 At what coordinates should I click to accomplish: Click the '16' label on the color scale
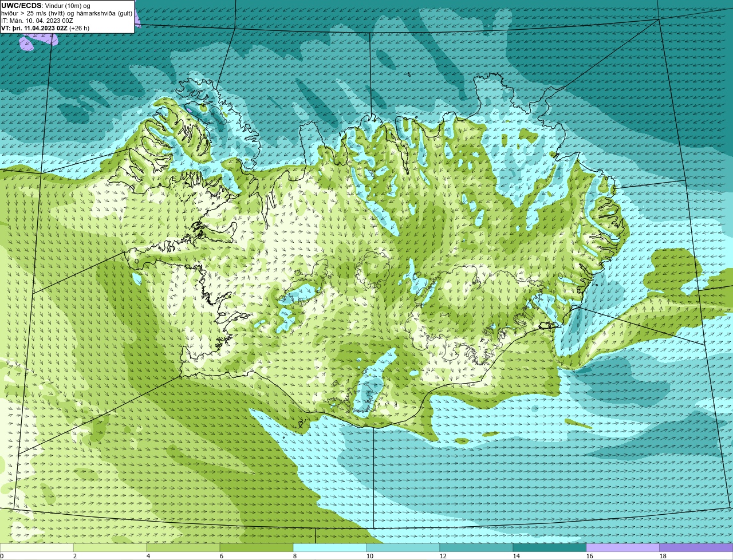click(x=590, y=556)
